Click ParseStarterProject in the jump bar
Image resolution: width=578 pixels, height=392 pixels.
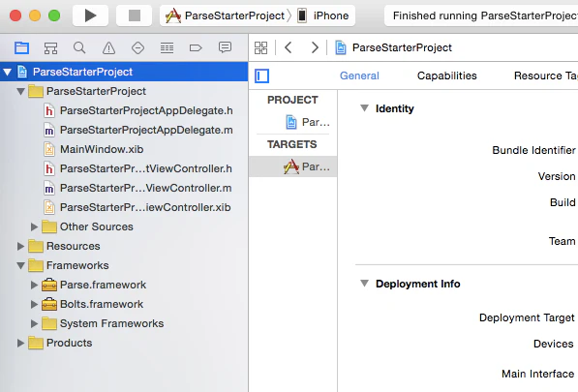pyautogui.click(x=393, y=47)
